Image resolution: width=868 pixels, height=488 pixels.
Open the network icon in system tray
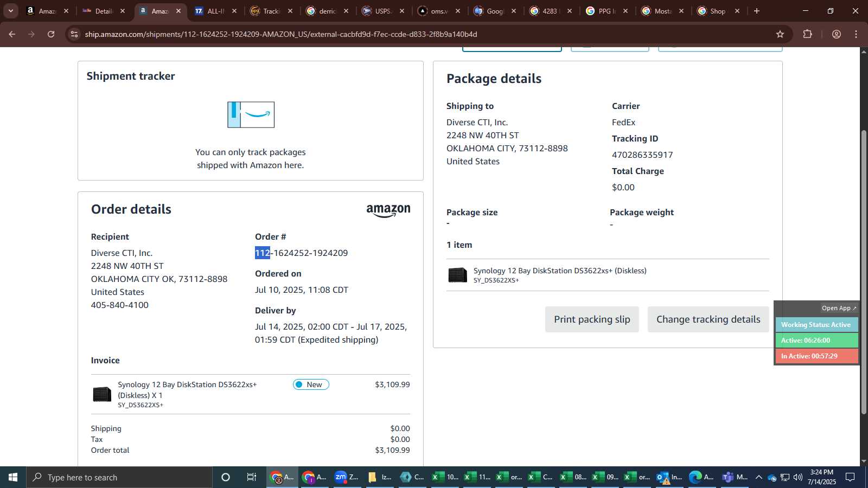tap(785, 477)
